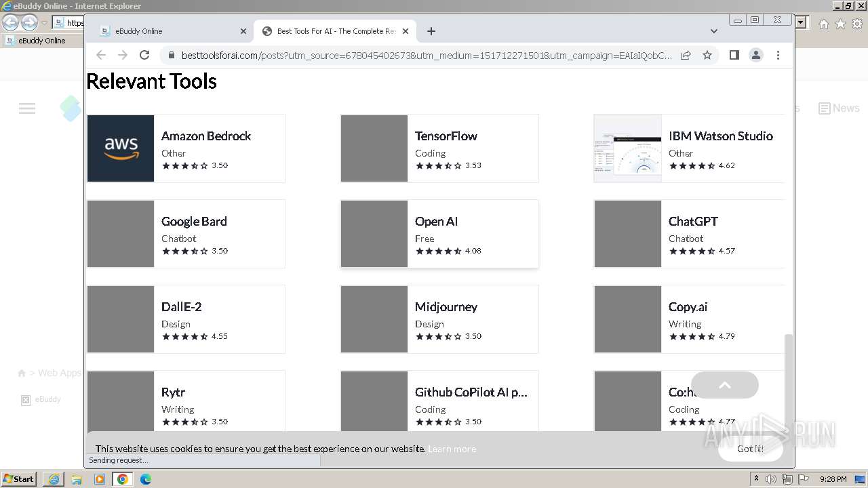Click the TensorFlow gray placeholder image
Viewport: 868px width, 488px height.
pyautogui.click(x=374, y=148)
